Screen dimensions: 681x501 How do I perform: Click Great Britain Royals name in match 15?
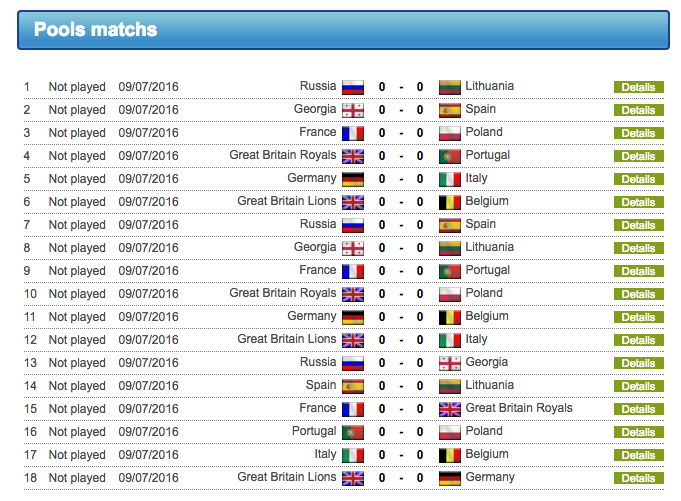click(x=519, y=408)
